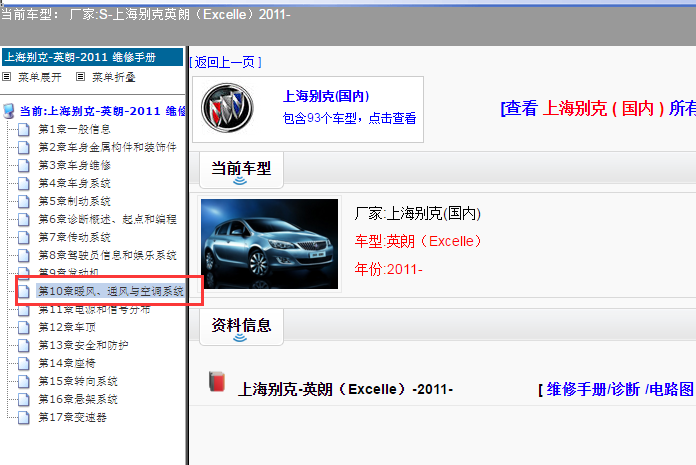Collapse all menus with 菜单折叠
This screenshot has width=696, height=465.
point(114,77)
